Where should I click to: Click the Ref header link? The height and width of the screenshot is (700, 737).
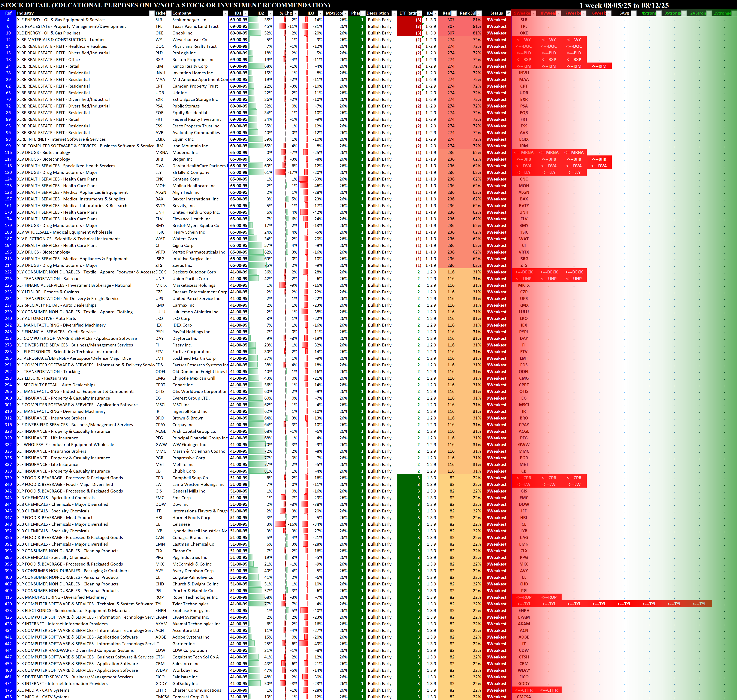click(8, 13)
